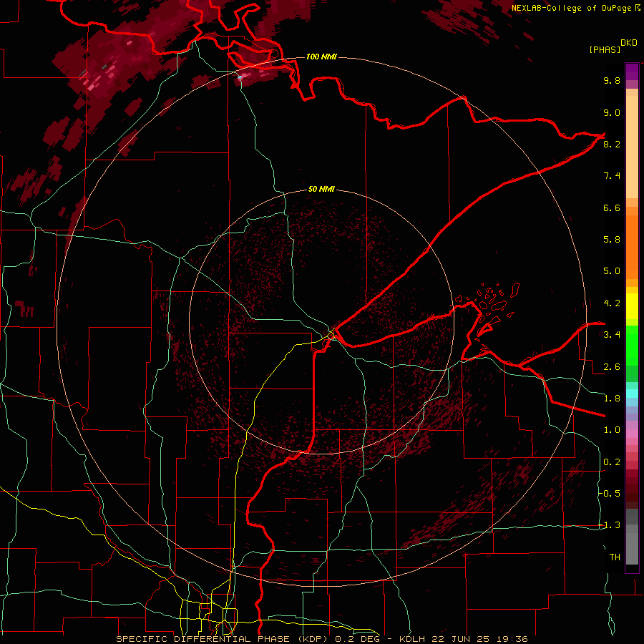The image size is (644, 644).
Task: Pick the yellow segment of the color bar
Action: (x=632, y=306)
